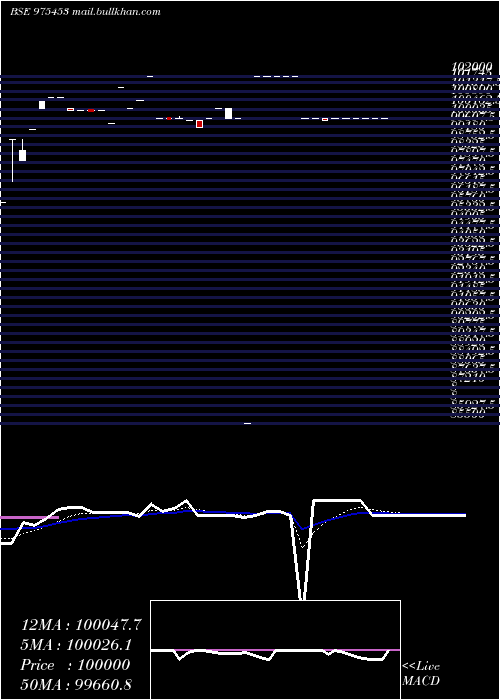Click the red candle body below 99800 level
The width and height of the screenshot is (500, 700).
click(199, 124)
